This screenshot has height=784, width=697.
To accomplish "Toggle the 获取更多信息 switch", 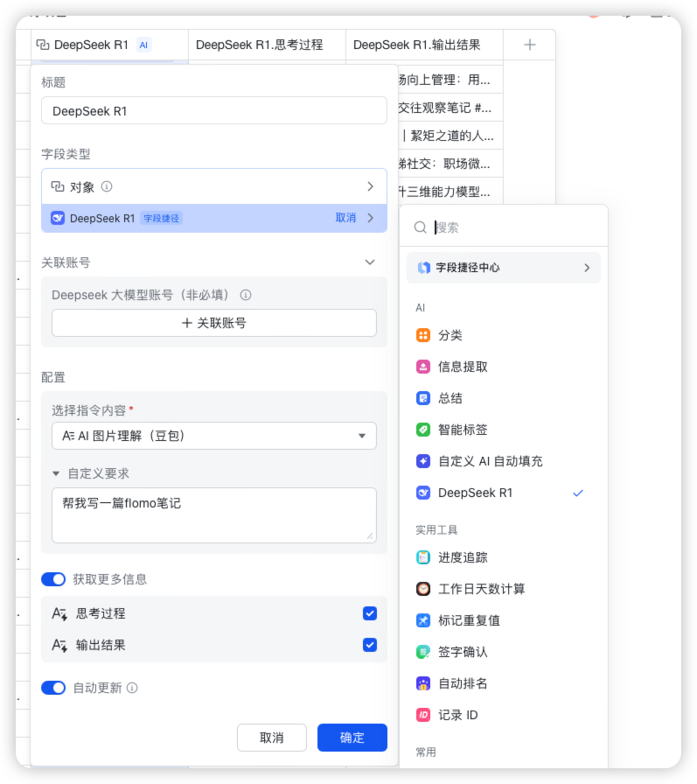I will pos(53,579).
